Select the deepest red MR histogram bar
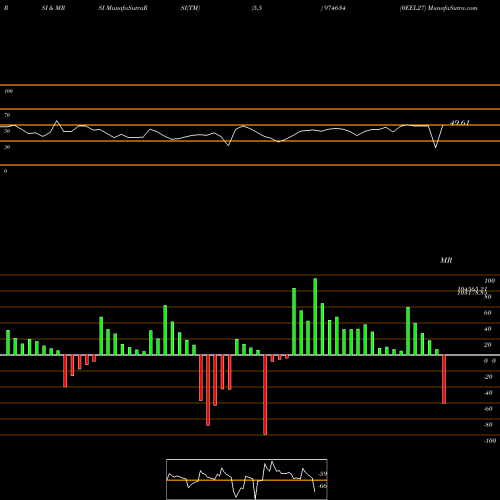This screenshot has height=500, width=500. pos(265,395)
